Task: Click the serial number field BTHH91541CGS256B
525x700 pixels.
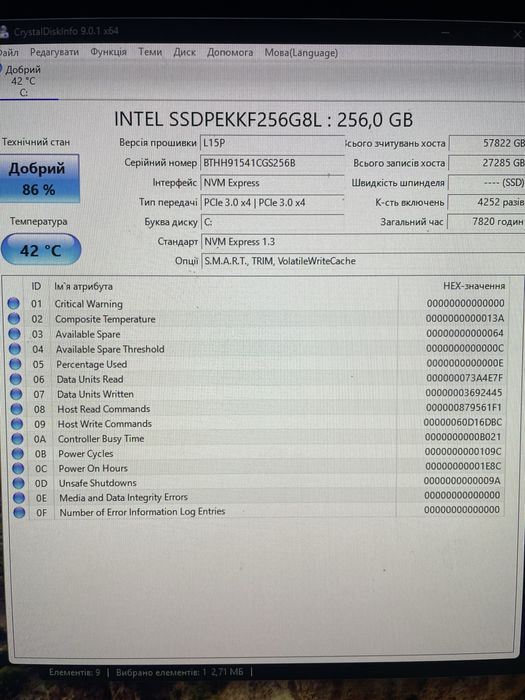Action: [x=272, y=163]
